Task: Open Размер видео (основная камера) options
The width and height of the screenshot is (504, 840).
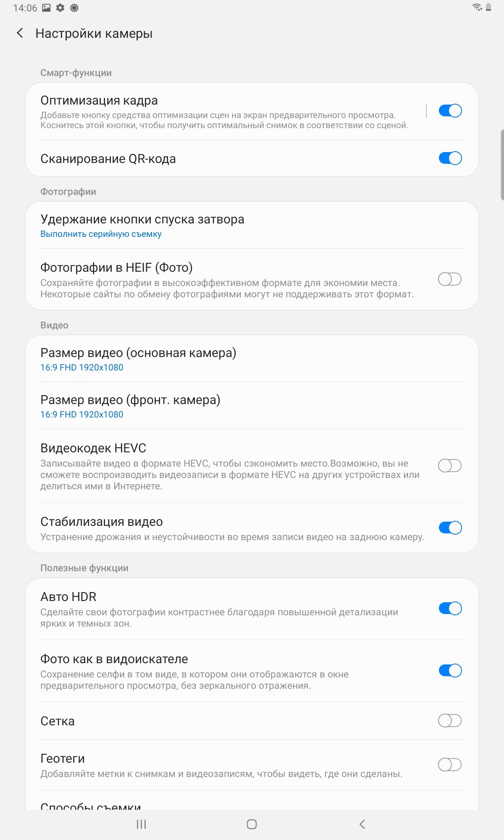Action: [x=252, y=359]
